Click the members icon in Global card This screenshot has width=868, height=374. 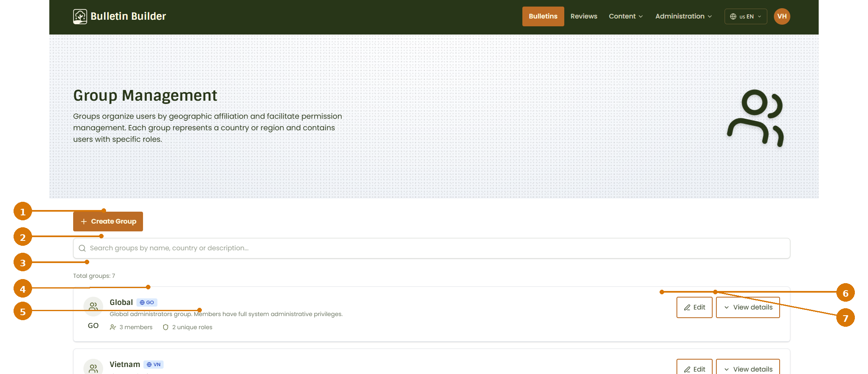[113, 328]
